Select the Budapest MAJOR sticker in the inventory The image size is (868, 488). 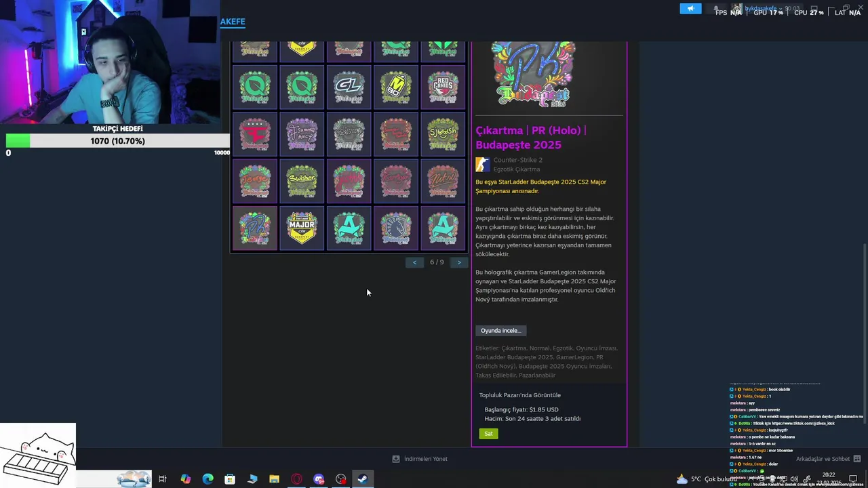point(302,228)
